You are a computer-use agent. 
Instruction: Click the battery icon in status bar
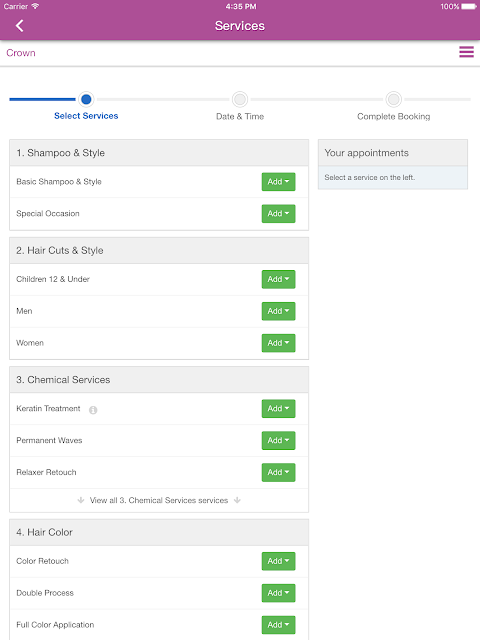[469, 7]
